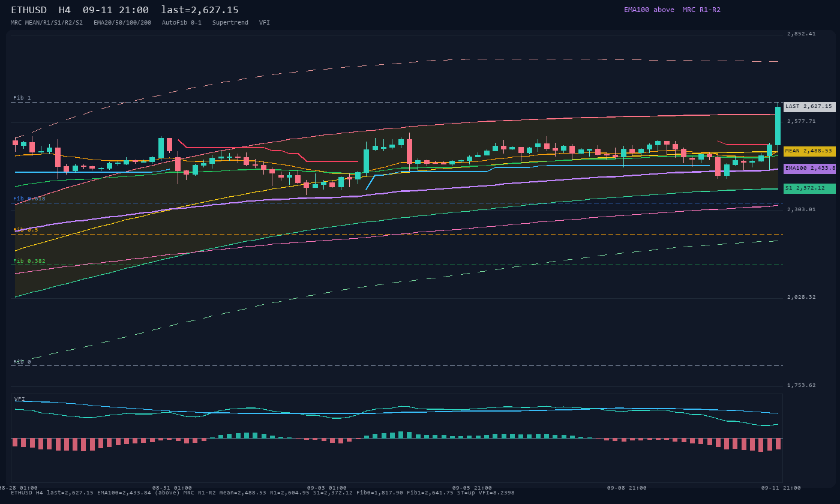Click the EMA100 above status text
This screenshot has height=504, width=840.
tap(649, 10)
